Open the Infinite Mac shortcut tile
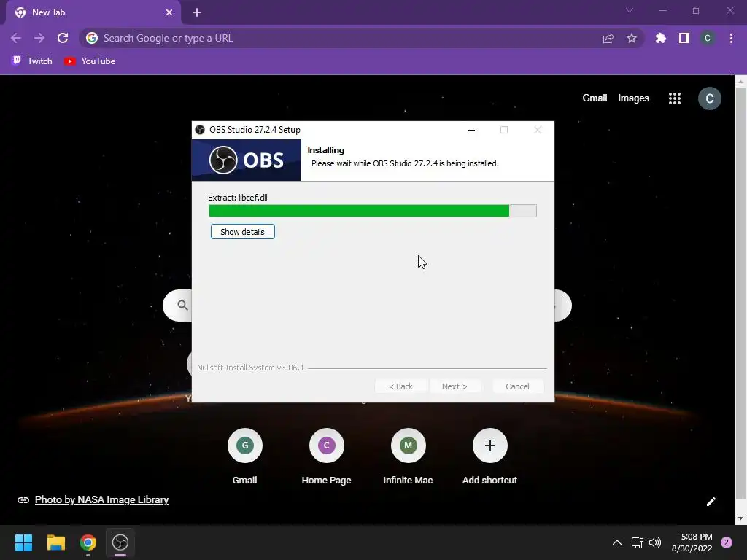 (x=408, y=456)
